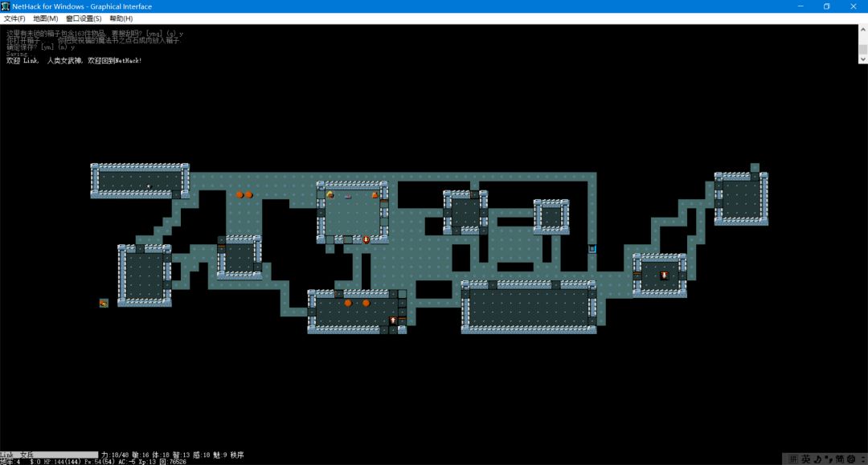Click the AC:-5 value in the status line
Viewport: 868px width, 465px height.
click(x=125, y=461)
